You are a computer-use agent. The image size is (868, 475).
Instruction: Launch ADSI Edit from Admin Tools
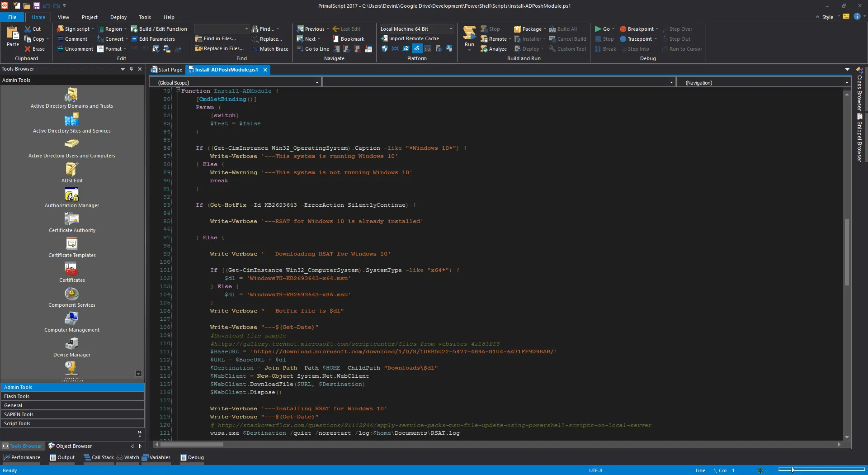click(72, 173)
